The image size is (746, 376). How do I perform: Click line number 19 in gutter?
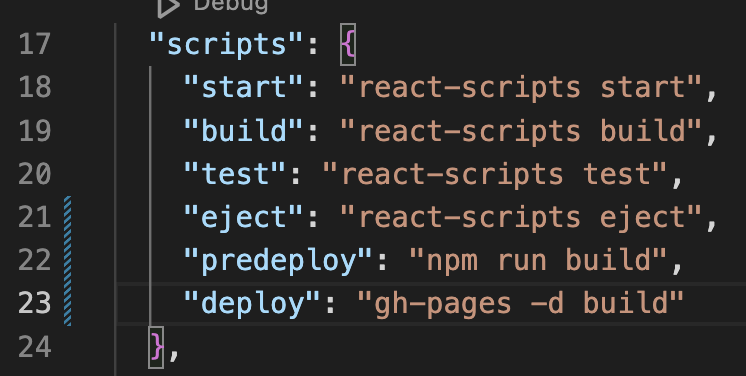[34, 131]
